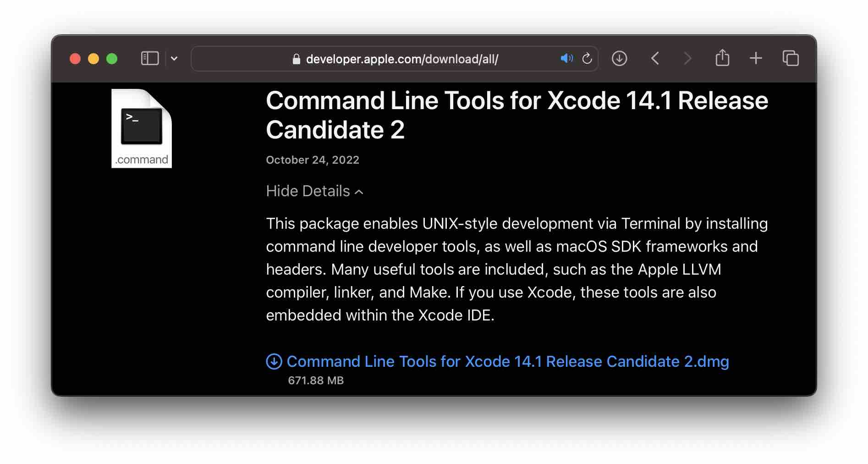Click the back navigation arrow

(x=655, y=58)
